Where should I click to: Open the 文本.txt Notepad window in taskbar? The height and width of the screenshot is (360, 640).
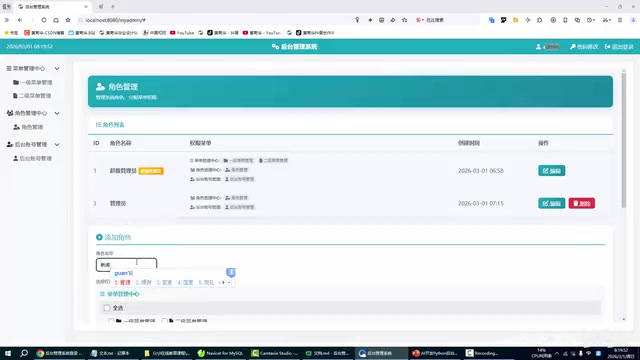point(113,353)
